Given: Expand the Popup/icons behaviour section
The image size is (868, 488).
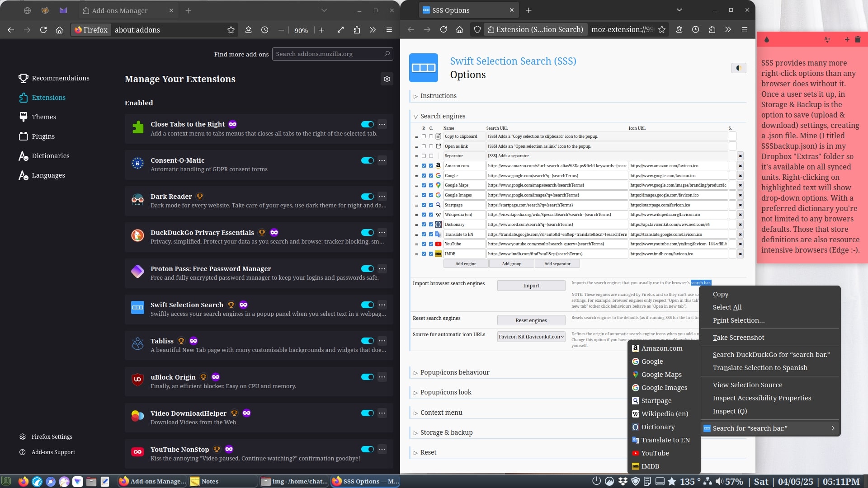Looking at the screenshot, I should click(454, 372).
